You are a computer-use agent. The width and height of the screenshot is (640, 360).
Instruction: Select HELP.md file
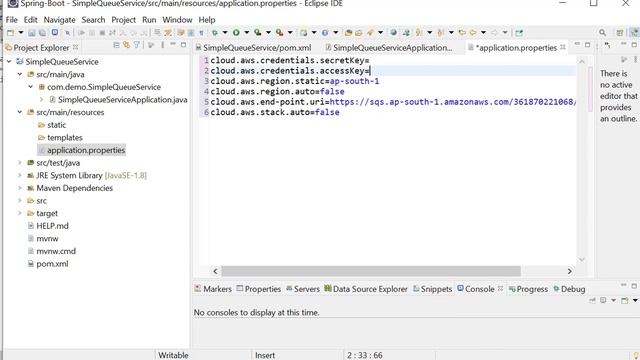[x=52, y=226]
